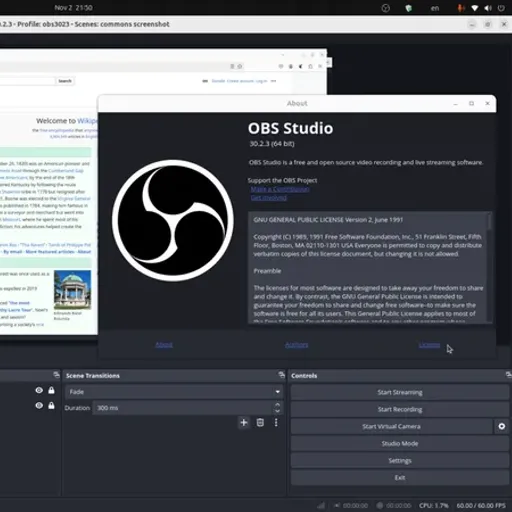This screenshot has width=512, height=512.
Task: Toggle lock on the second source
Action: [51, 405]
